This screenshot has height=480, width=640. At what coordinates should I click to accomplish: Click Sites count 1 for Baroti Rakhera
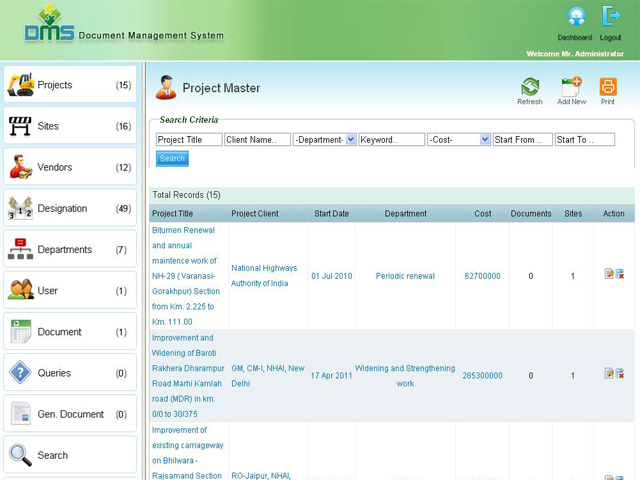[x=573, y=376]
